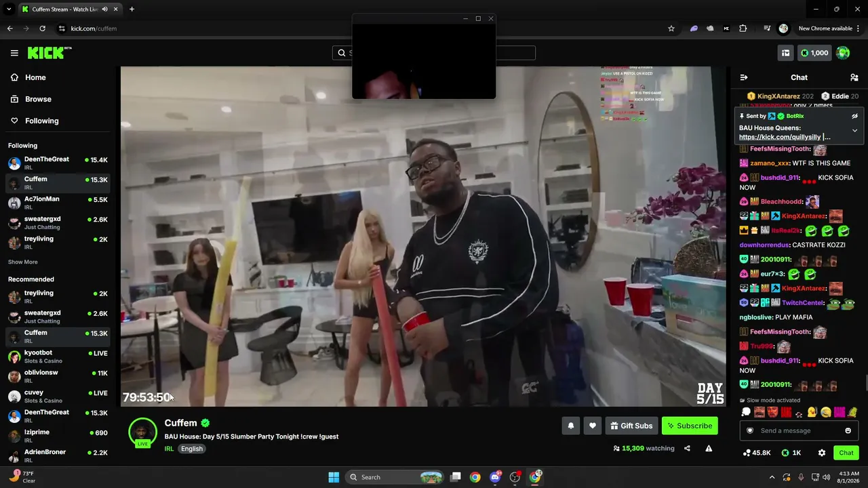This screenshot has width=868, height=488.
Task: Open the emoji picker in chat input
Action: pyautogui.click(x=848, y=430)
